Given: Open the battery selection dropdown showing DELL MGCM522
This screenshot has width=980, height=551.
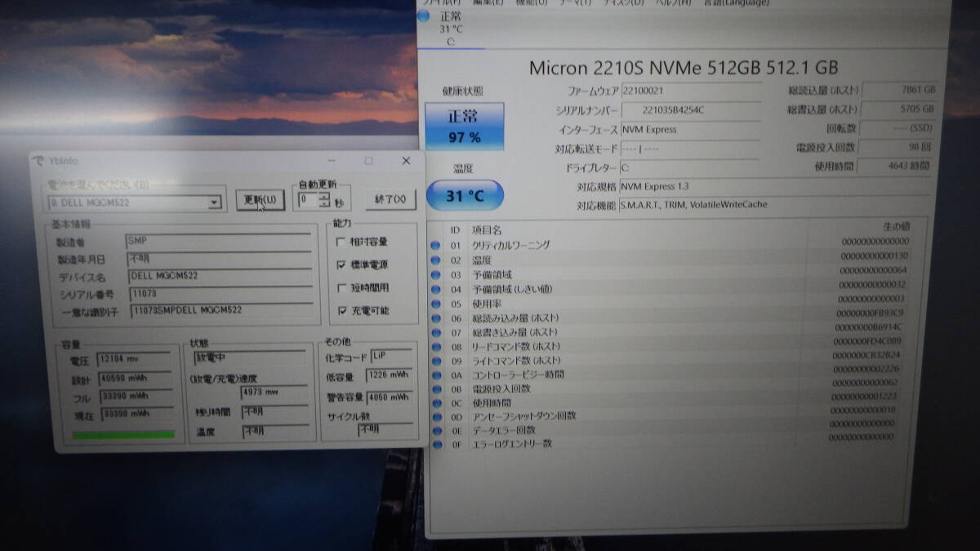Looking at the screenshot, I should [x=215, y=202].
